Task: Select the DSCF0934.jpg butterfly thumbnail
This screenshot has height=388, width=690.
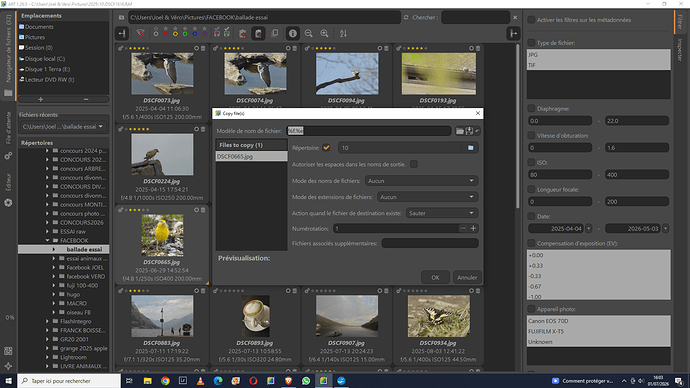Action: click(439, 316)
